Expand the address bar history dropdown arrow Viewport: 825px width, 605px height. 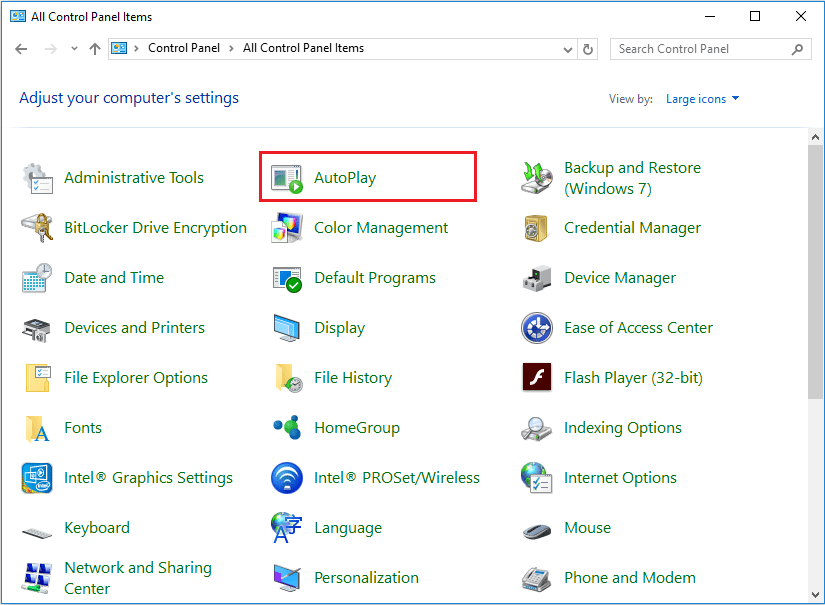(x=567, y=49)
